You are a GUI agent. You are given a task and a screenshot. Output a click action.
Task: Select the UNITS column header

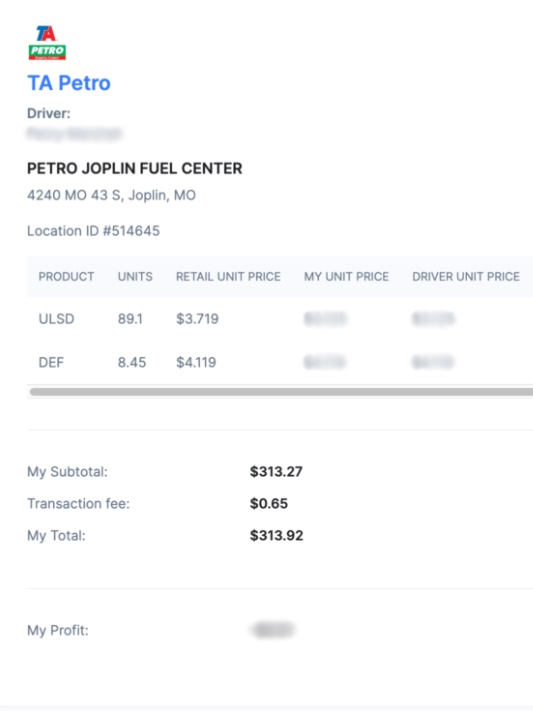click(135, 277)
